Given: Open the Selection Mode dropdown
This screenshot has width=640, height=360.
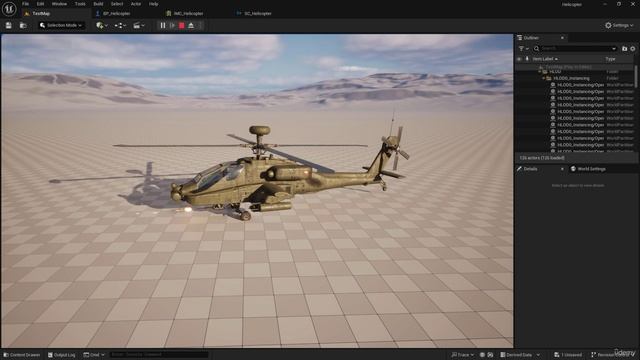Looking at the screenshot, I should coord(61,25).
